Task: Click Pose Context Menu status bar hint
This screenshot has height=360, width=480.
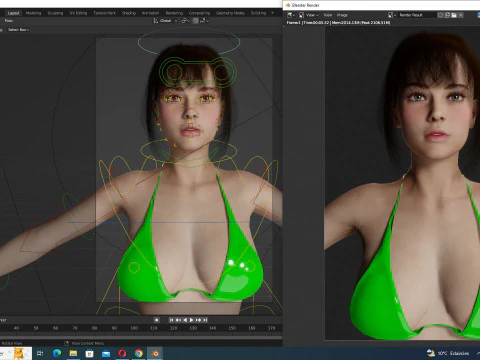Action: (88, 343)
